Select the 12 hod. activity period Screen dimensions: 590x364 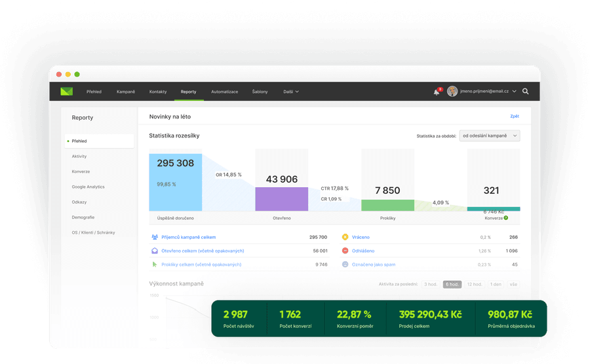474,284
